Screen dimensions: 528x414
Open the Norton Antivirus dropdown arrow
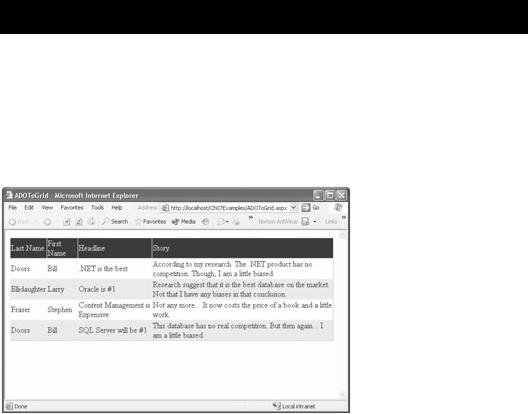315,222
